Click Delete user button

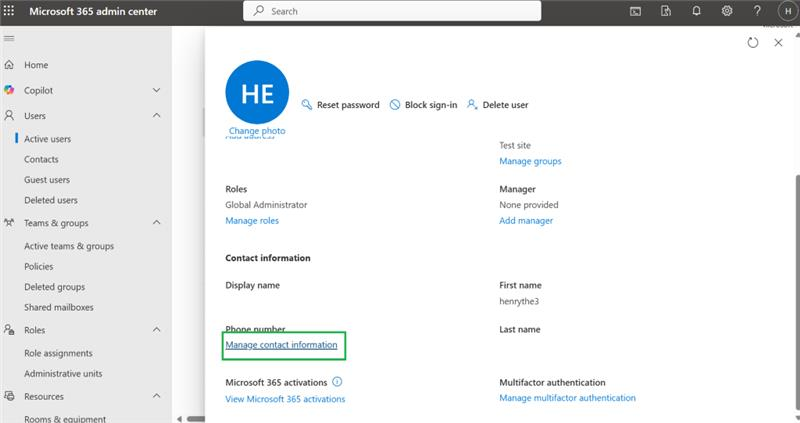coord(497,105)
